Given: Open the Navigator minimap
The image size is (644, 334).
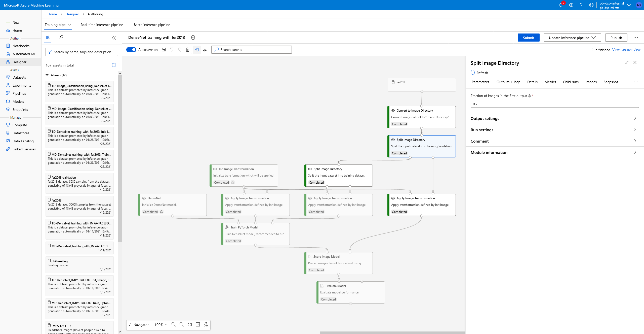Looking at the screenshot, I should [138, 325].
